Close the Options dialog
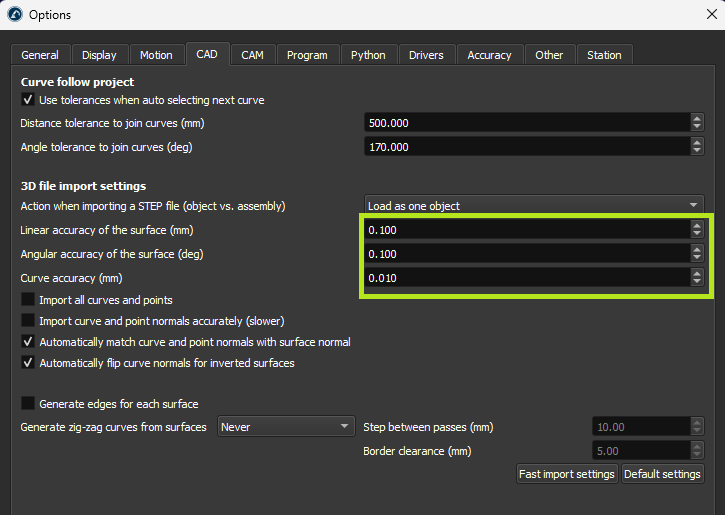Screen dimensions: 725x515 click(712, 14)
